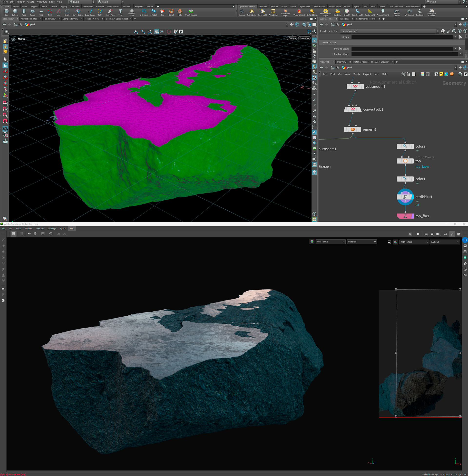Select the attribblur1 node
The width and height of the screenshot is (468, 476).
pos(405,197)
